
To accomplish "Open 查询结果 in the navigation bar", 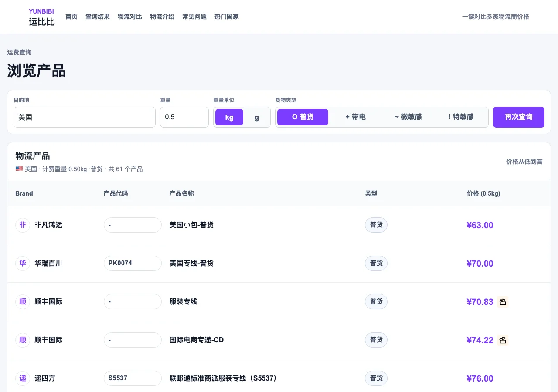I will click(98, 17).
